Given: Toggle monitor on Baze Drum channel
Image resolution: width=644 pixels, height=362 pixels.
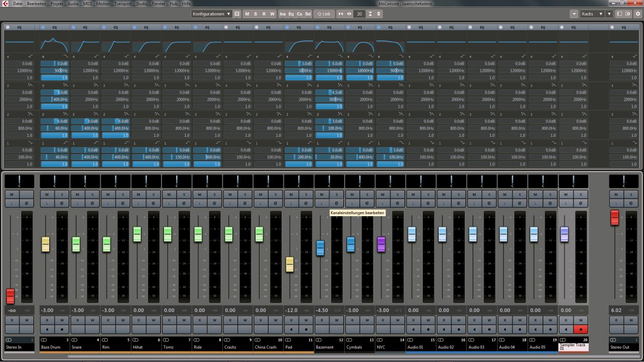Looking at the screenshot, I should [x=47, y=329].
